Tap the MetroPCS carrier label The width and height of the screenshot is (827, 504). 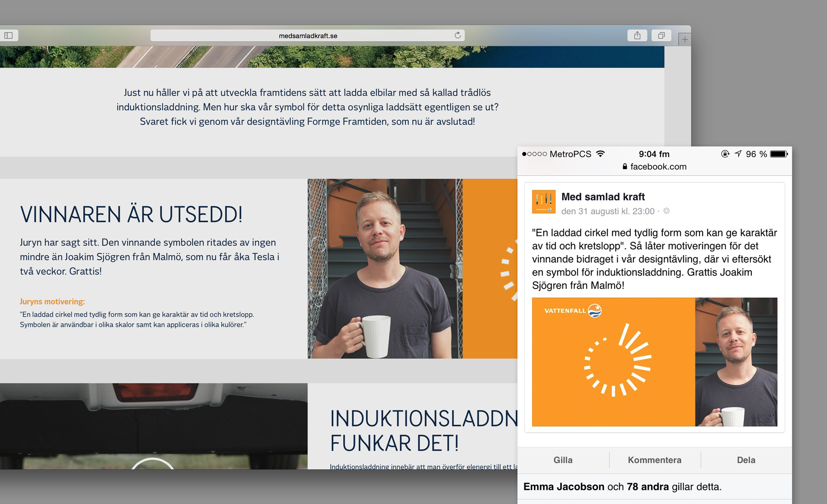tap(570, 154)
